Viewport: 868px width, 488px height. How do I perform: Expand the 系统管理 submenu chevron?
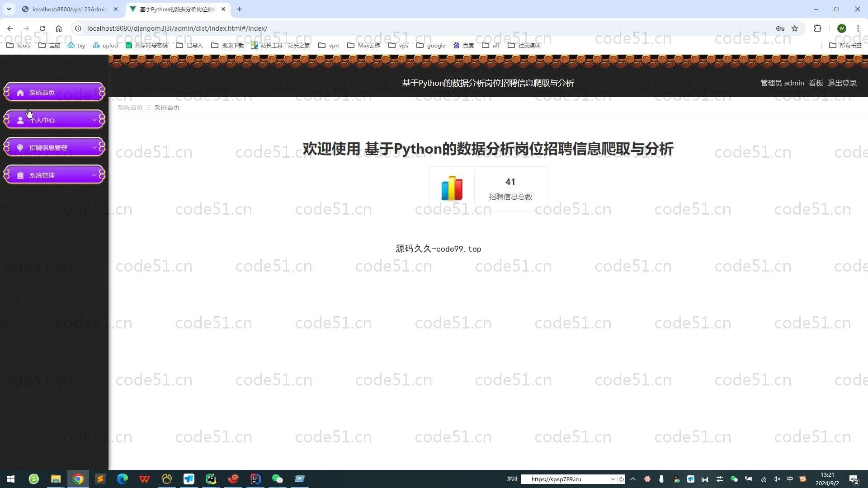94,175
